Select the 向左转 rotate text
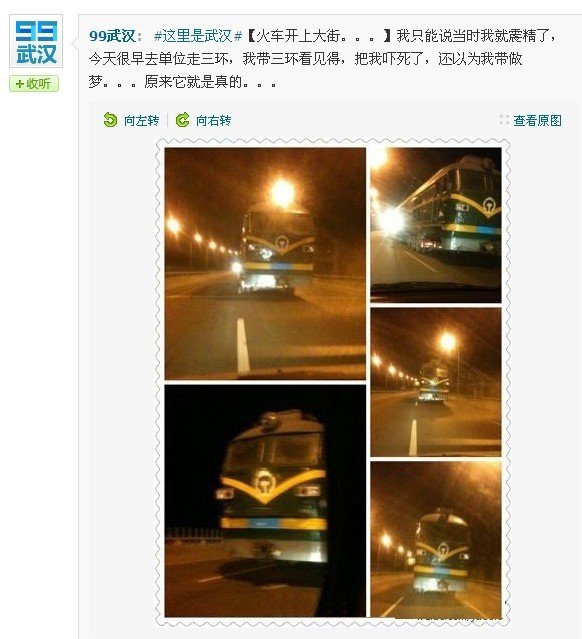This screenshot has width=582, height=639. click(141, 120)
